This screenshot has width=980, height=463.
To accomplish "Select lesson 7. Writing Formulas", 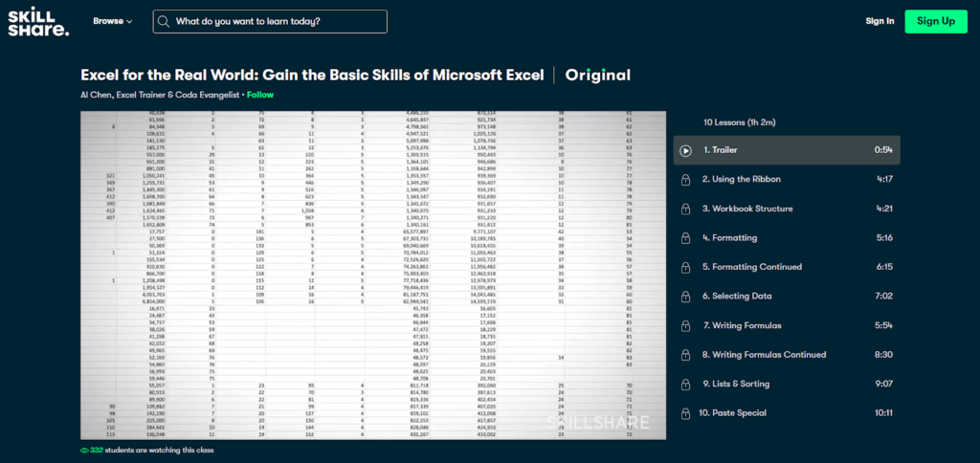I will (787, 325).
